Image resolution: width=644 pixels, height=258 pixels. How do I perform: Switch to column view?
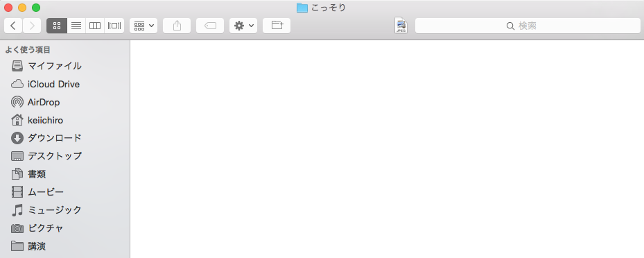pyautogui.click(x=95, y=26)
